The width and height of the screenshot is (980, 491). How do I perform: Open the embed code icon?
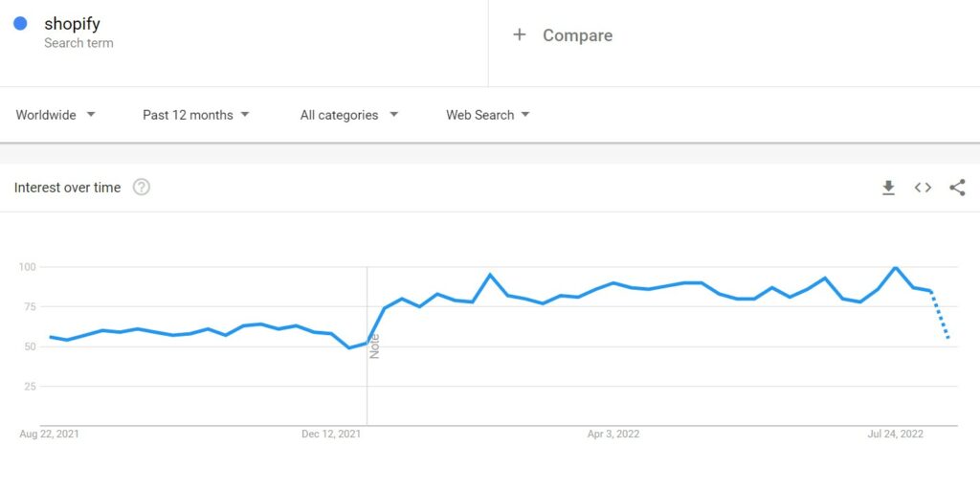[923, 188]
